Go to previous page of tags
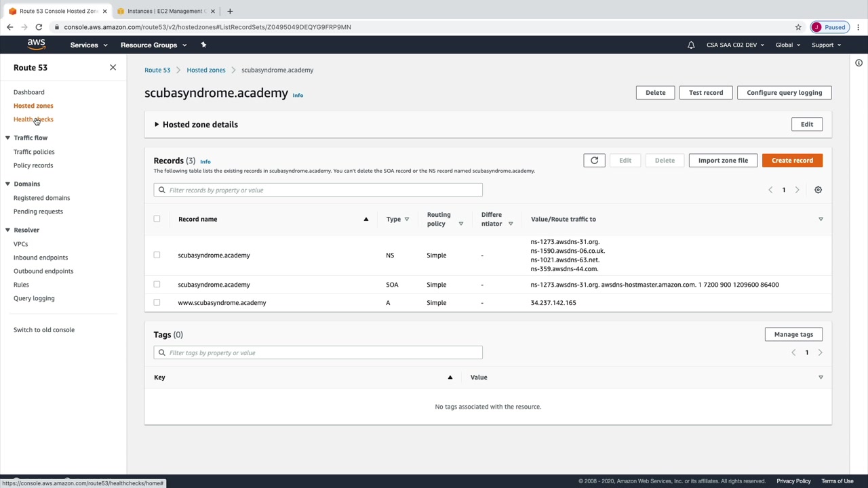The width and height of the screenshot is (868, 488). click(793, 352)
